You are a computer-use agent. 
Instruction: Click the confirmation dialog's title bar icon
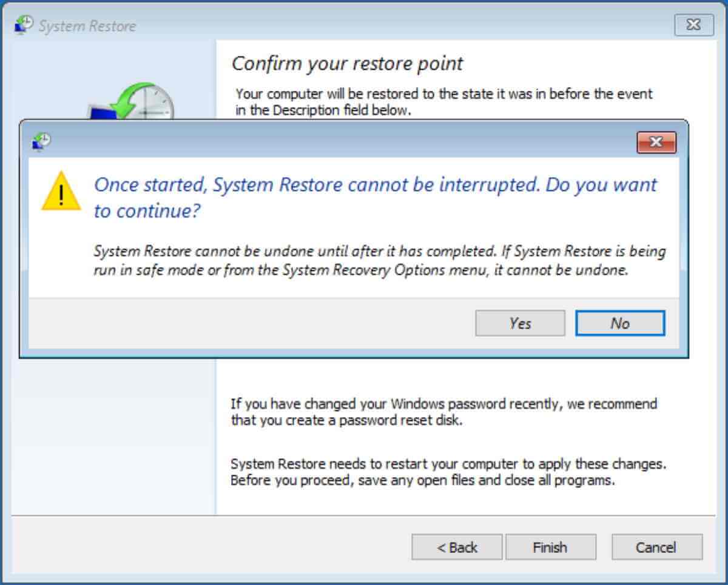[x=42, y=141]
